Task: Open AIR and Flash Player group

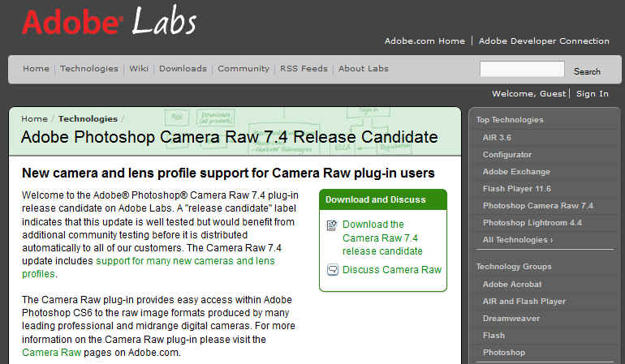Action: click(524, 302)
